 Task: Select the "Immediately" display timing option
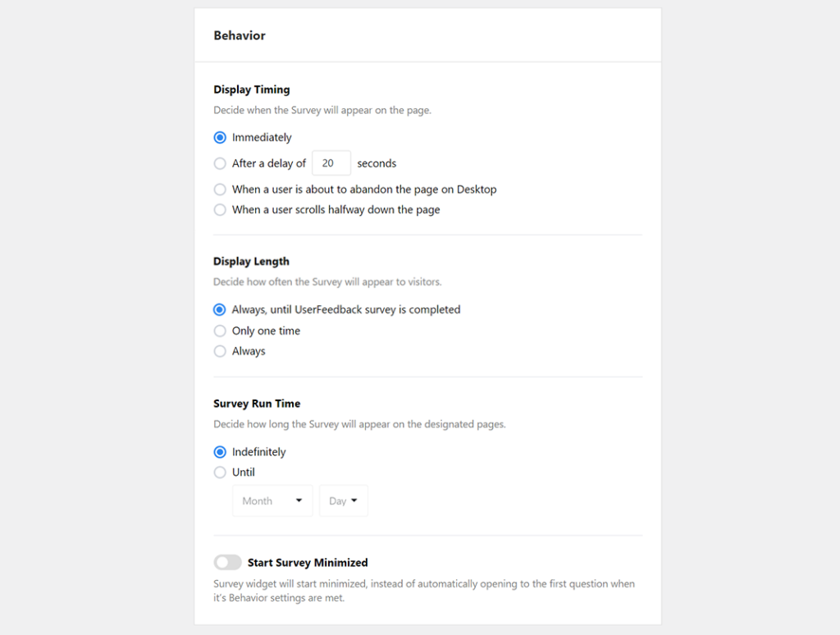[220, 137]
